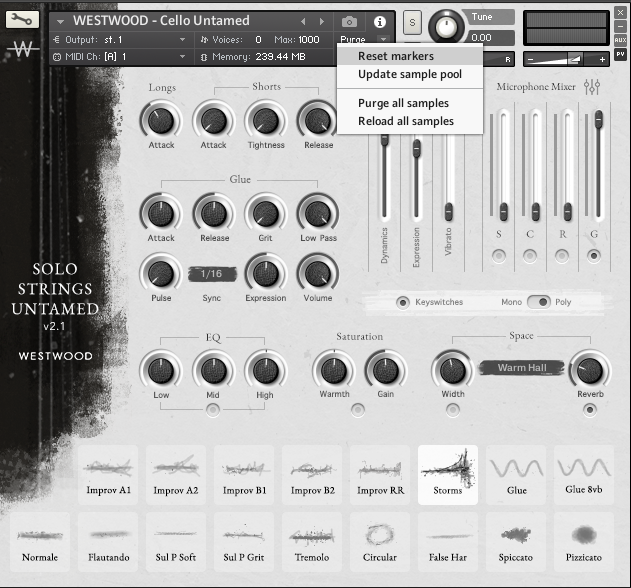Enable the Keyswitches radio button
The height and width of the screenshot is (588, 631).
click(403, 301)
